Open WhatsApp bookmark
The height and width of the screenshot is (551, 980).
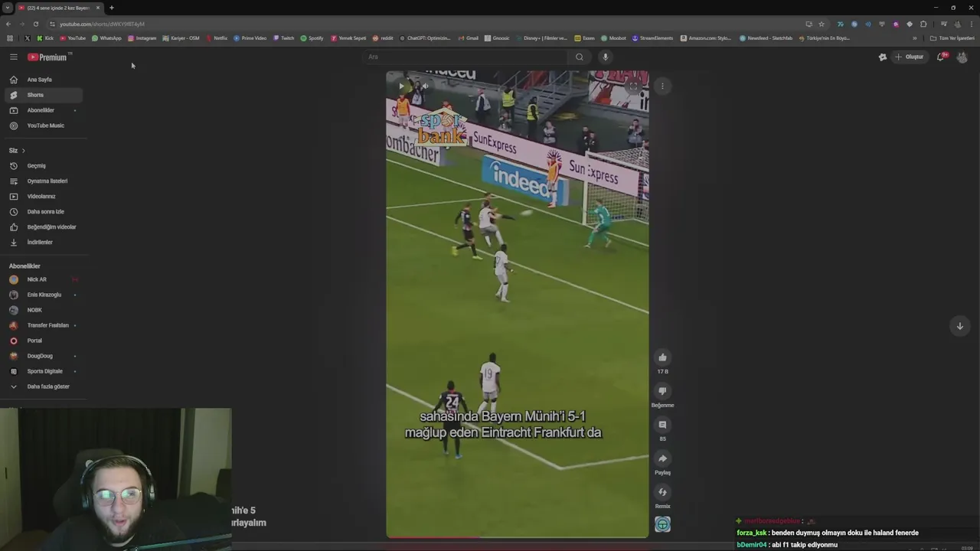[x=106, y=38]
